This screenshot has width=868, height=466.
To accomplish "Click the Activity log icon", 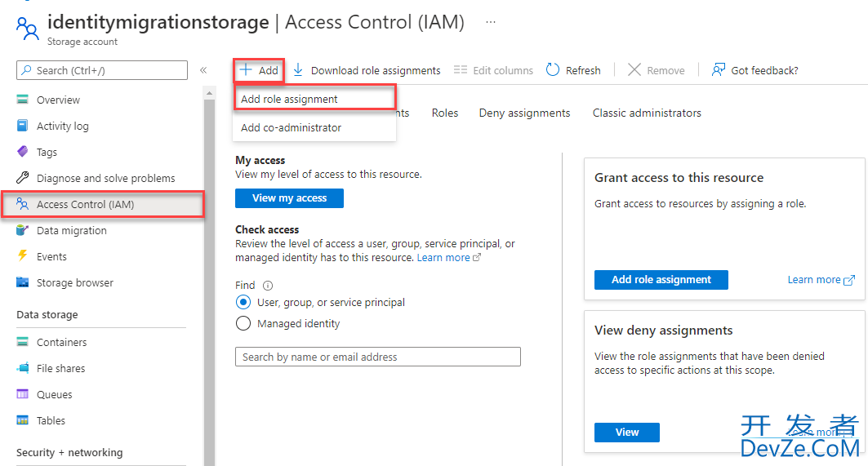I will pyautogui.click(x=22, y=126).
